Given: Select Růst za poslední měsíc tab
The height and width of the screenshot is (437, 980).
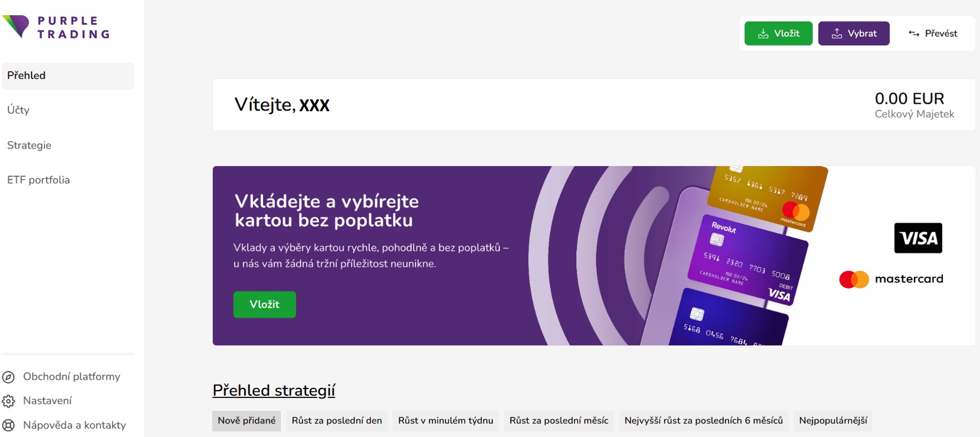Looking at the screenshot, I should 559,421.
